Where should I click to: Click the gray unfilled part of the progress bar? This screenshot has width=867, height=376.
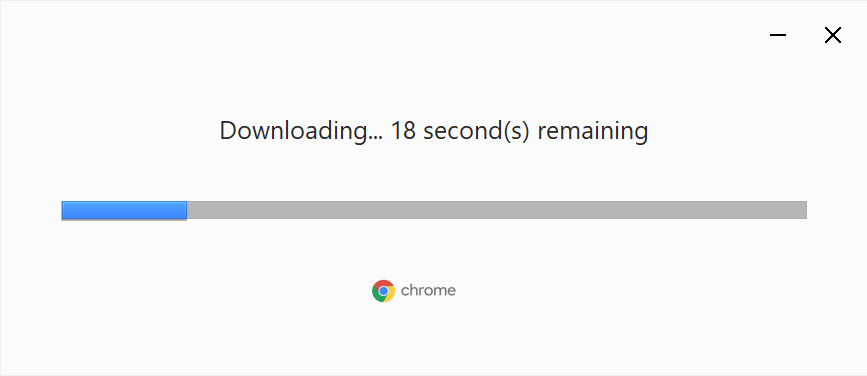coord(497,210)
